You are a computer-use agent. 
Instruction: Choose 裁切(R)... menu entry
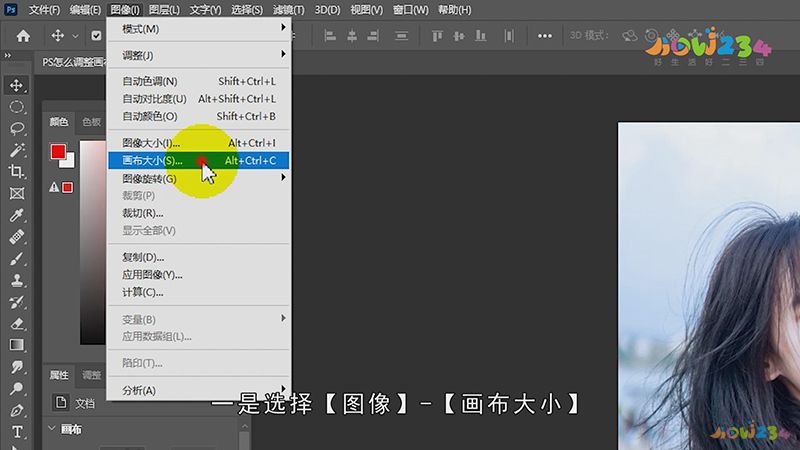[199, 213]
